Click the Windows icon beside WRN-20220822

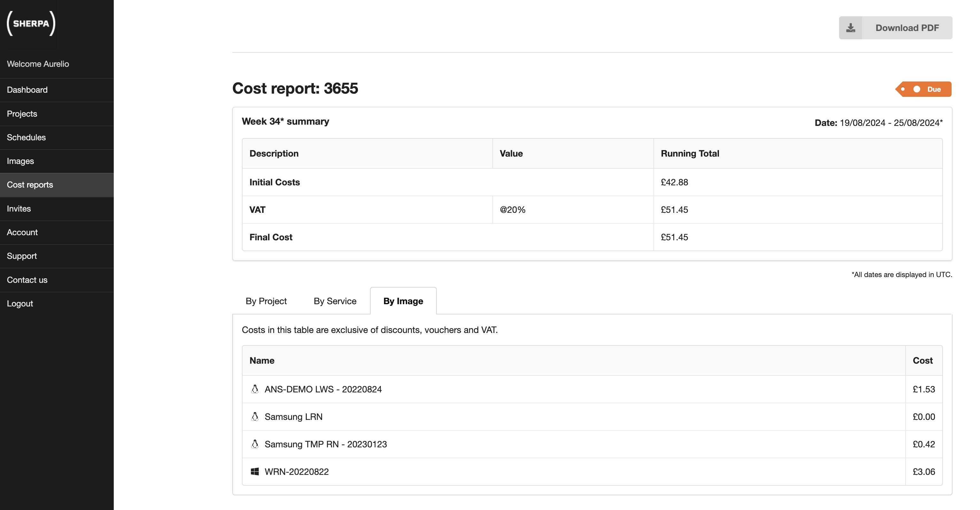(255, 471)
